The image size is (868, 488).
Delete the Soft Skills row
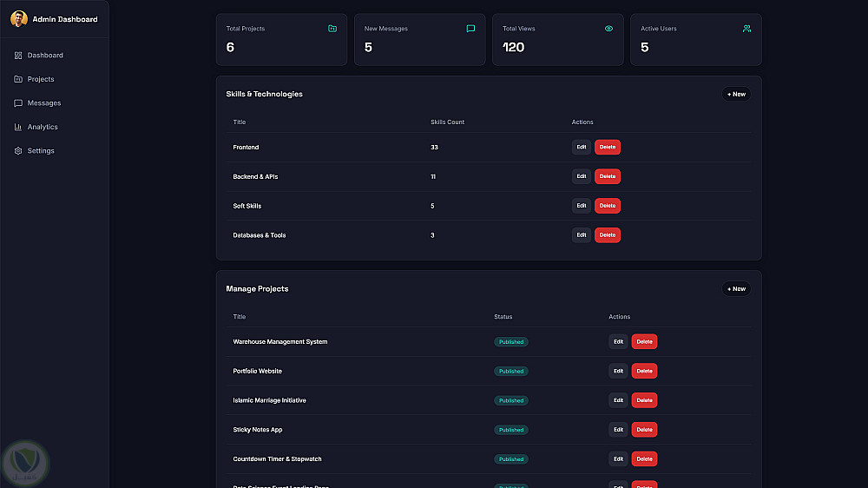click(608, 206)
